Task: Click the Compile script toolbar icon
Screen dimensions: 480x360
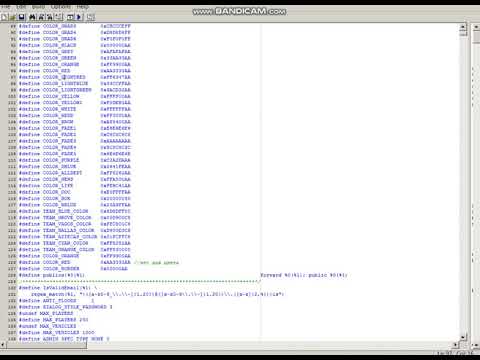Action: (x=71, y=17)
